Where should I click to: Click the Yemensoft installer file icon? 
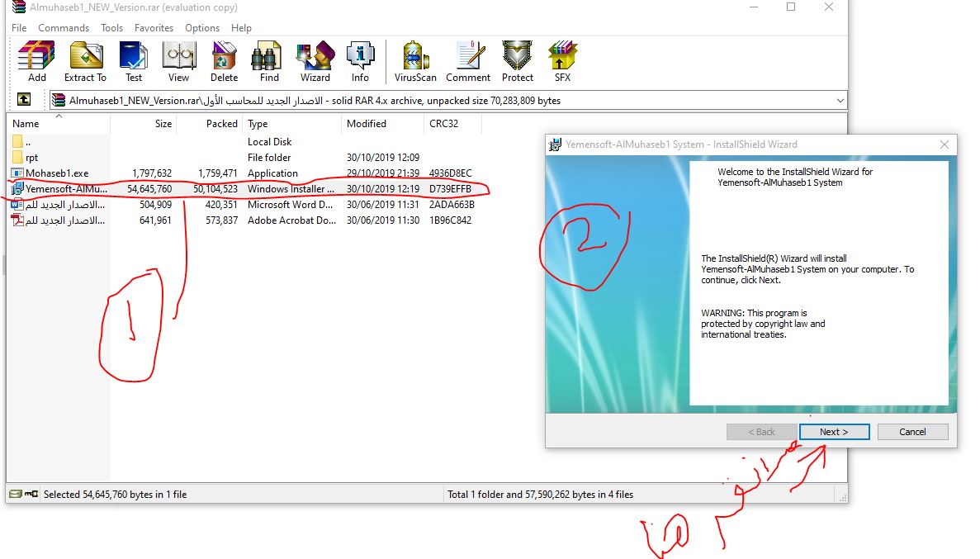pyautogui.click(x=17, y=188)
